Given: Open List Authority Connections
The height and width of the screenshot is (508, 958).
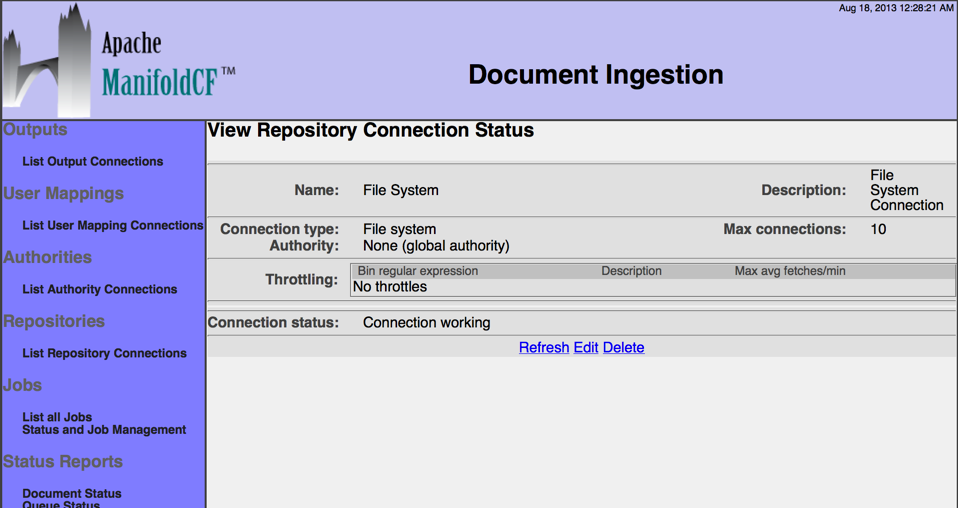Looking at the screenshot, I should [100, 289].
